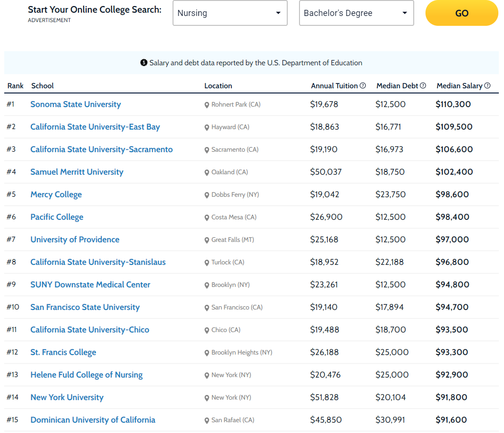The height and width of the screenshot is (433, 504).
Task: Open California State University-East Bay link
Action: coord(95,127)
